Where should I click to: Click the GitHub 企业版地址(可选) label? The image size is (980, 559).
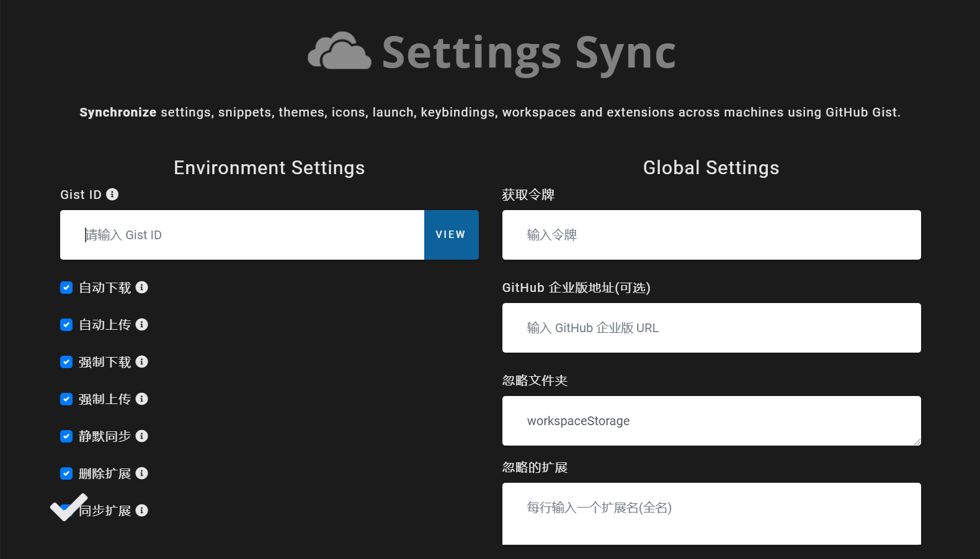576,288
